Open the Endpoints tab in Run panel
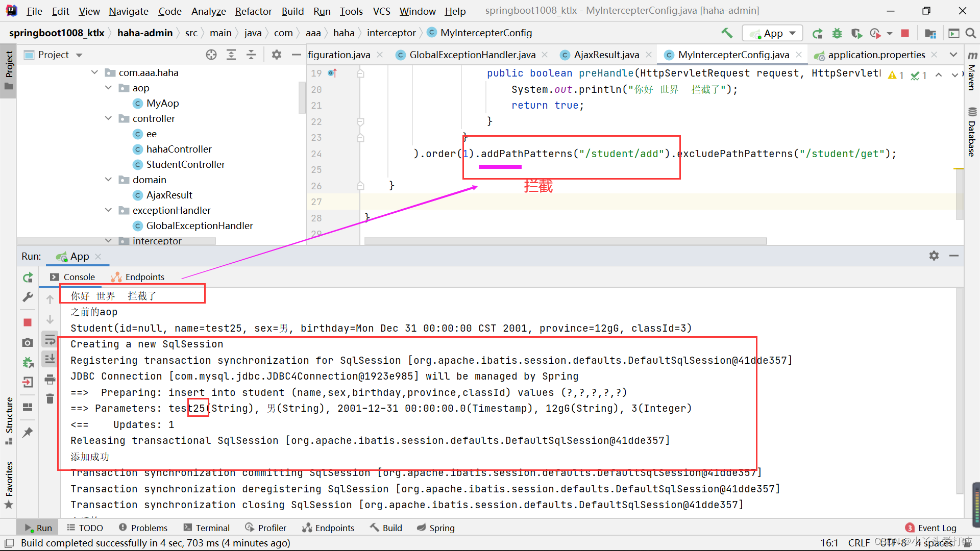This screenshot has width=980, height=551. click(x=138, y=277)
